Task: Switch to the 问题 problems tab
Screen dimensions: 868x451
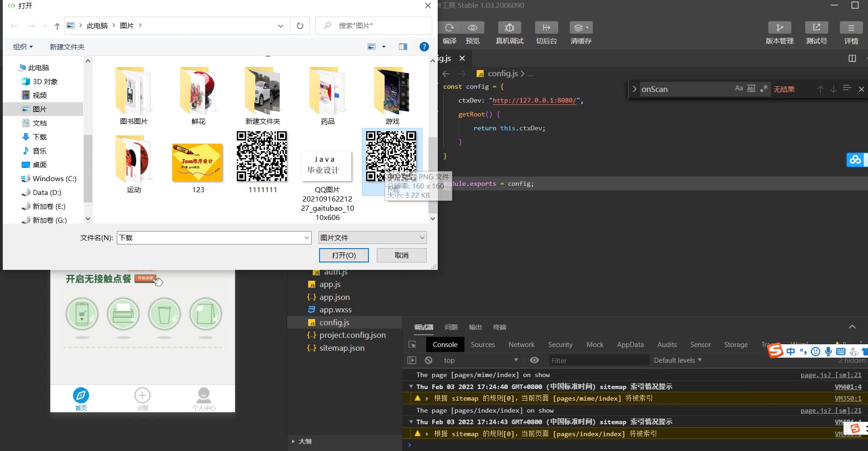Action: coord(451,327)
